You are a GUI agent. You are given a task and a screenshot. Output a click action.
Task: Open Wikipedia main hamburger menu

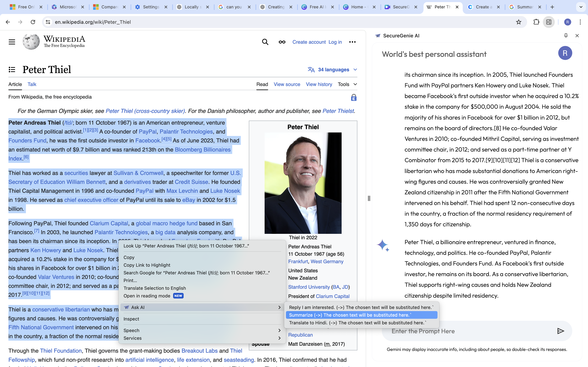[x=12, y=42]
